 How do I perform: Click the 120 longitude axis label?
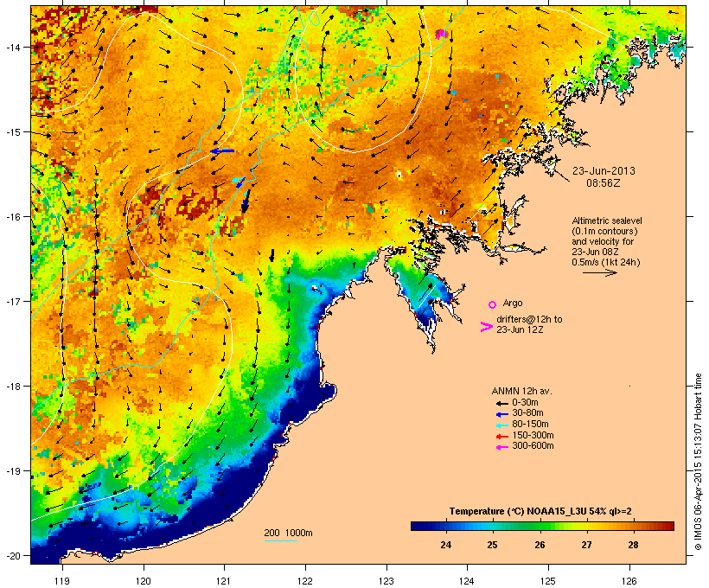144,581
